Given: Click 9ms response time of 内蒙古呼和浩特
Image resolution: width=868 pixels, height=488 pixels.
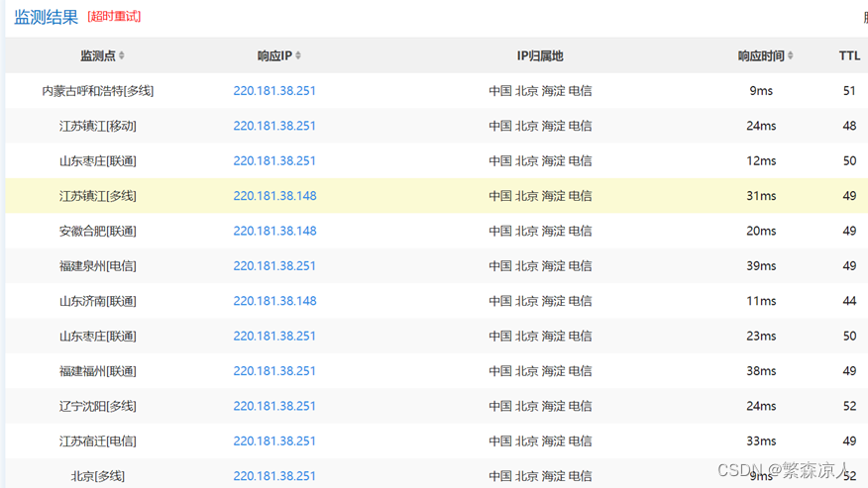Looking at the screenshot, I should (x=761, y=91).
